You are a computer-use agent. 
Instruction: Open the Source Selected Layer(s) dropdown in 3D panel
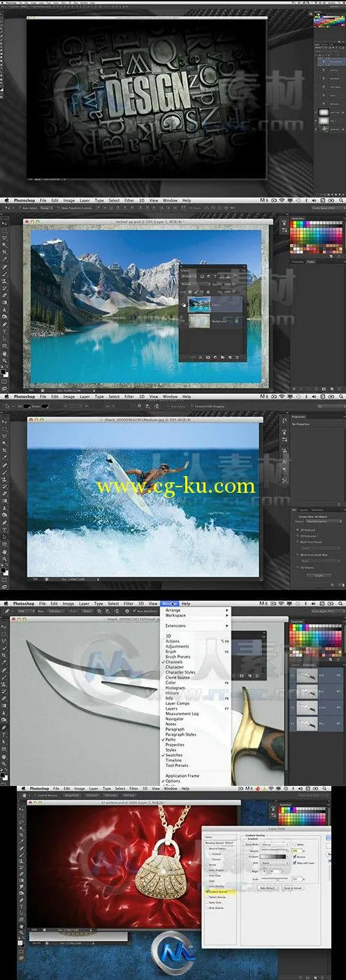324,521
